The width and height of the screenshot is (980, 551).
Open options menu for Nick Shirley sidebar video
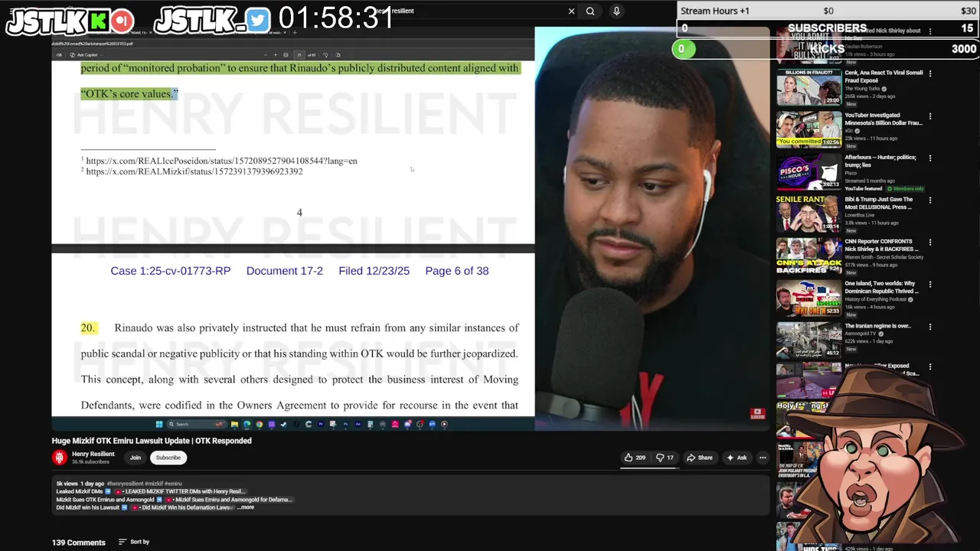(x=930, y=31)
